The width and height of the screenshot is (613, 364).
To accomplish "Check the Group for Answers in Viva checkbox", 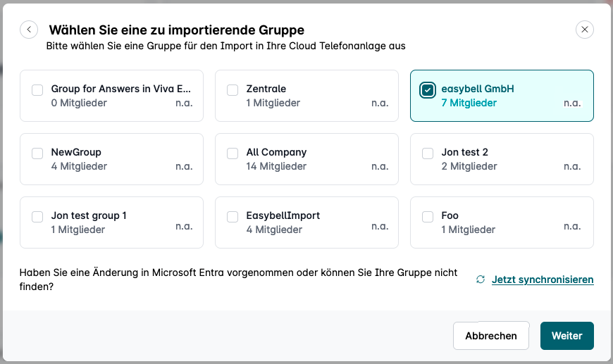I will point(37,89).
